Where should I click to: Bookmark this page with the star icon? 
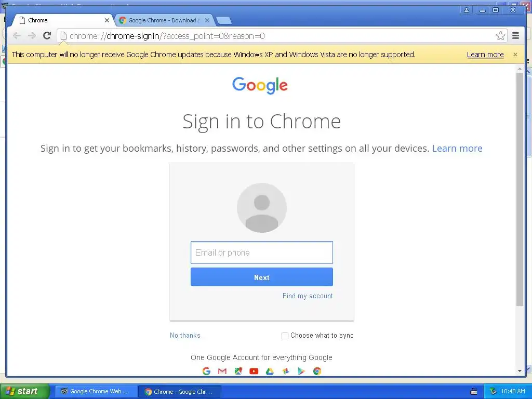(500, 36)
